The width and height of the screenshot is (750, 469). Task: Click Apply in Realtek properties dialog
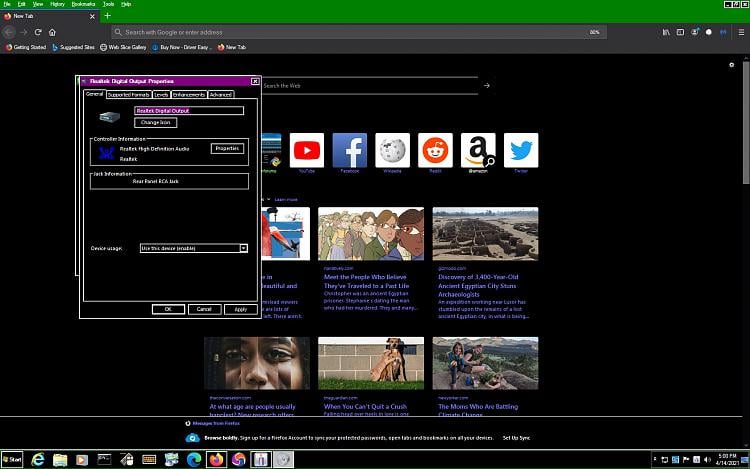click(x=241, y=309)
